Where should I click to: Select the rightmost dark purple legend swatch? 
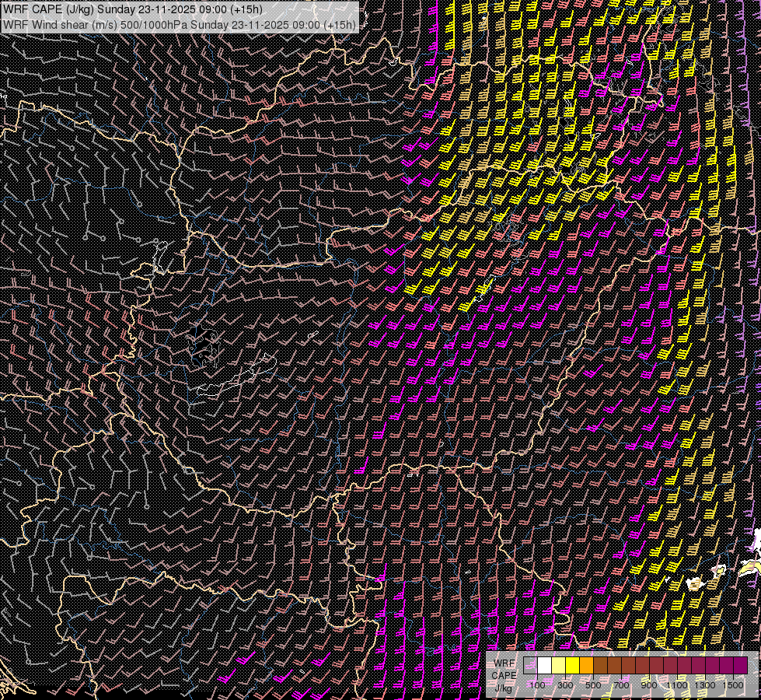click(740, 665)
